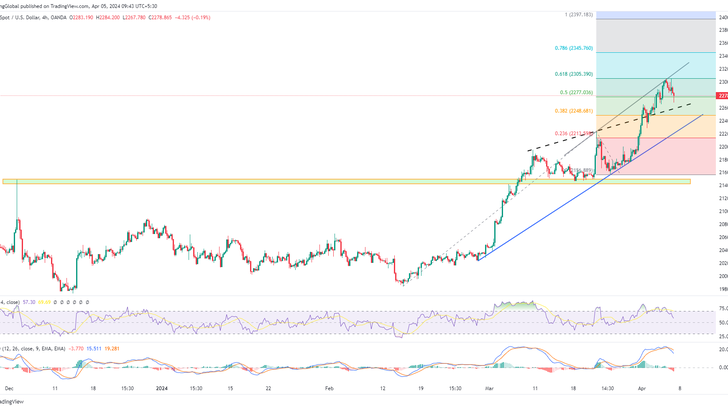The width and height of the screenshot is (728, 409).
Task: Select the black dashed trendline
Action: pyautogui.click(x=609, y=127)
